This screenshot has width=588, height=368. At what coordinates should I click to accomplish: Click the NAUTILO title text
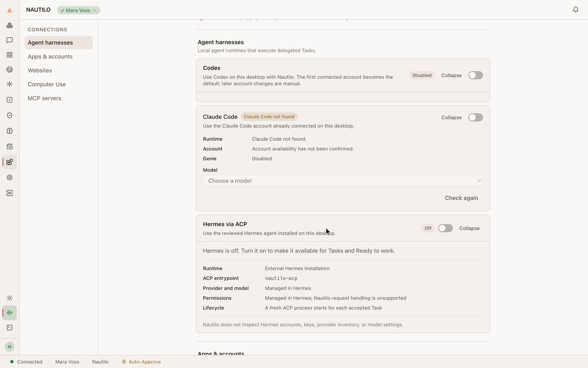(38, 10)
